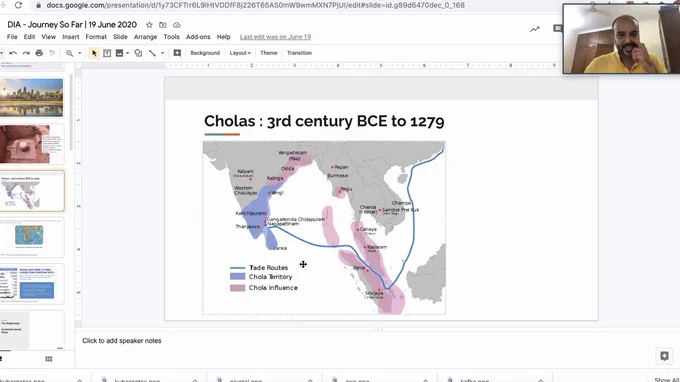Viewport: 680px width, 382px height.
Task: Click the Redo arrow
Action: coord(26,53)
